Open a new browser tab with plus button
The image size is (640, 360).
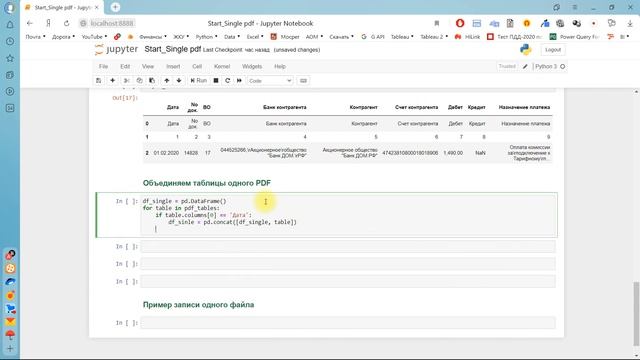click(116, 7)
